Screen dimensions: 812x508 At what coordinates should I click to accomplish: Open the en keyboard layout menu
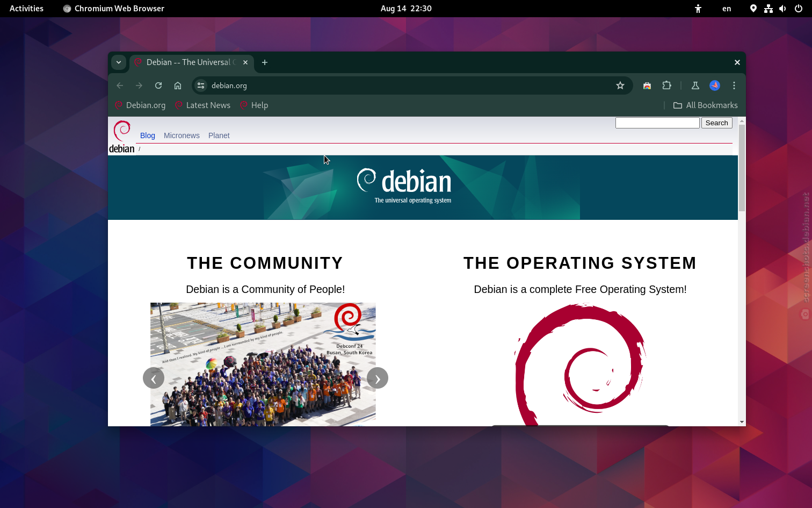point(727,9)
